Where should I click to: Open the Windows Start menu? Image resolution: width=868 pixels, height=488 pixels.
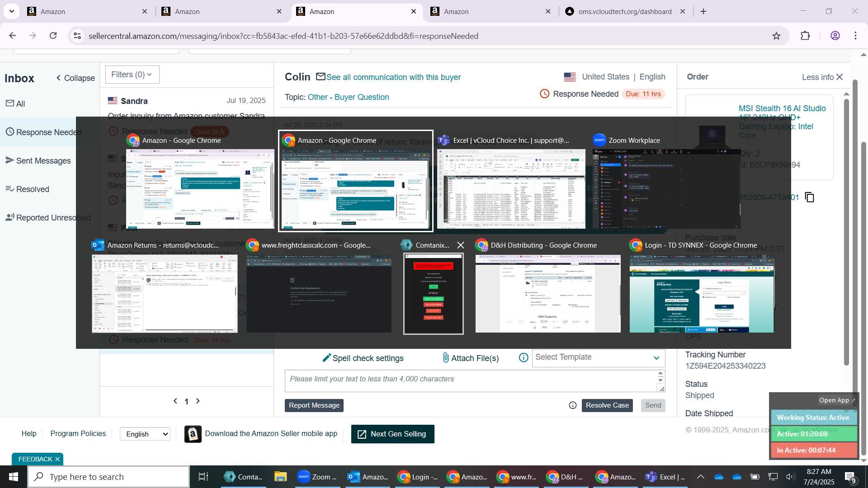click(x=13, y=477)
